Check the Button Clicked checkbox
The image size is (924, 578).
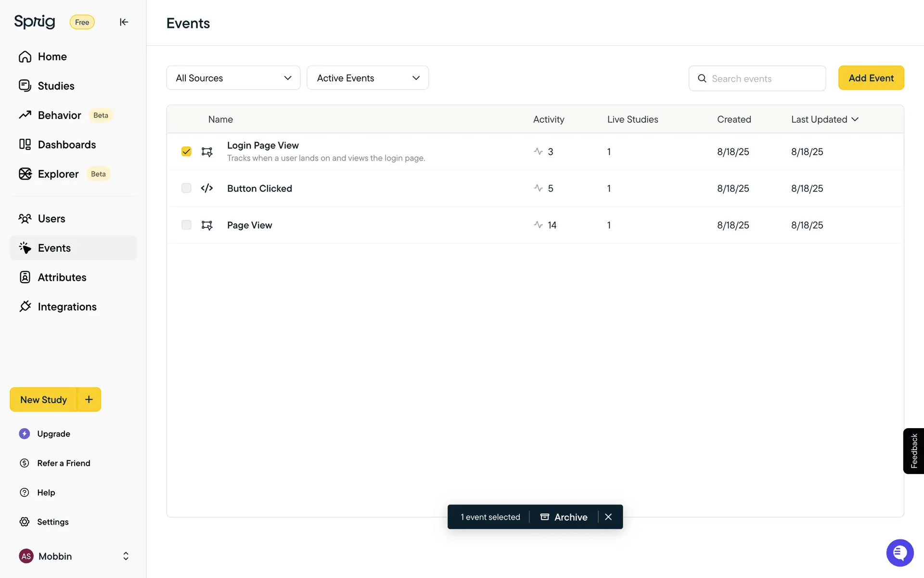[186, 188]
